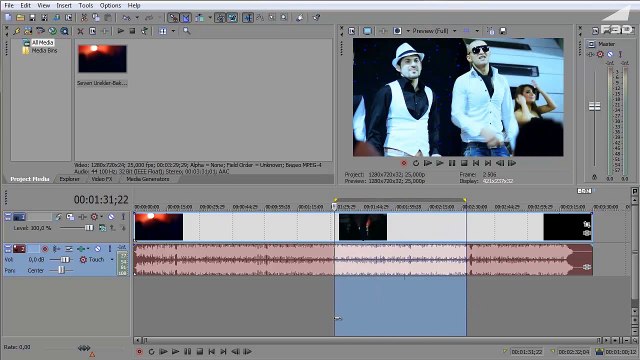Save preview snapshot to file
The height and width of the screenshot is (360, 640).
(503, 31)
